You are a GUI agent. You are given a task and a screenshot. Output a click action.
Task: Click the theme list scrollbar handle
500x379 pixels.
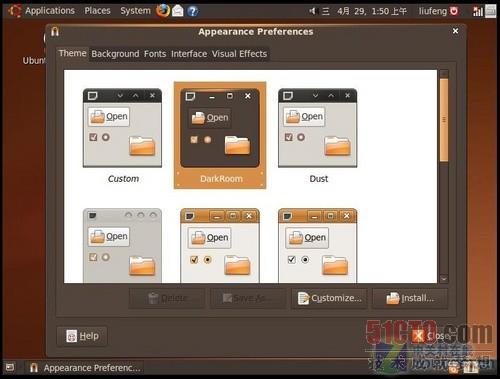click(x=444, y=120)
